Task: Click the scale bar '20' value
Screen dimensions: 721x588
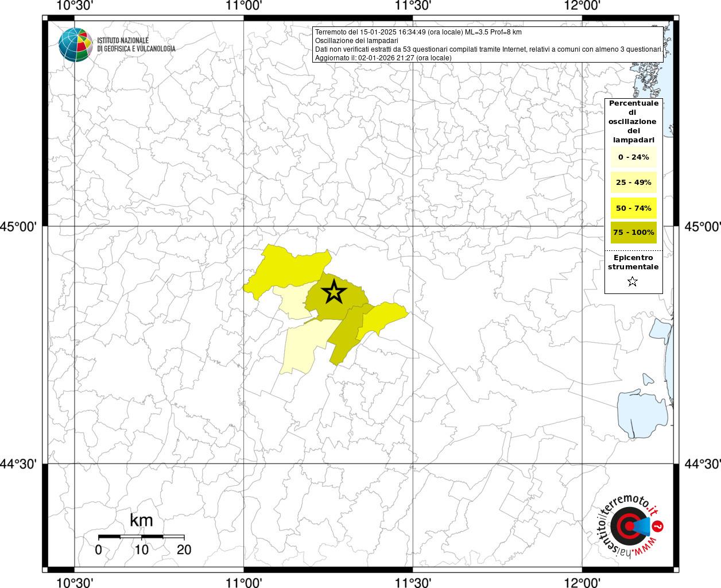Action: point(184,550)
